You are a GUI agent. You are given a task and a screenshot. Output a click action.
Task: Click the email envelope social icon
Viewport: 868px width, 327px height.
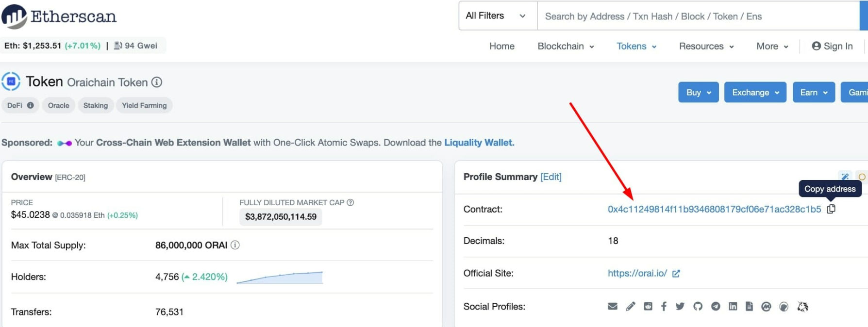(x=613, y=306)
